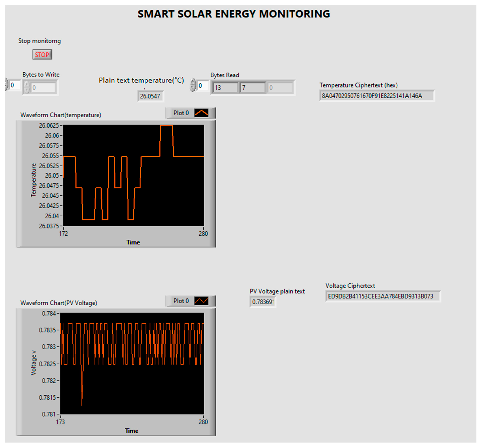Click temperature chart Plot 0 line icon
Image resolution: width=482 pixels, height=448 pixels.
[201, 113]
